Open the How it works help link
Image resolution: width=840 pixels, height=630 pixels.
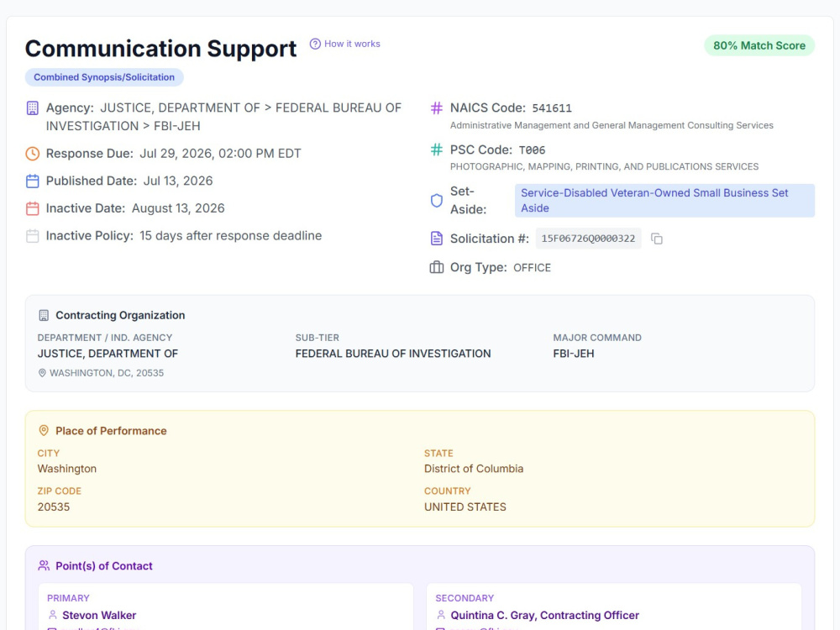pyautogui.click(x=345, y=44)
